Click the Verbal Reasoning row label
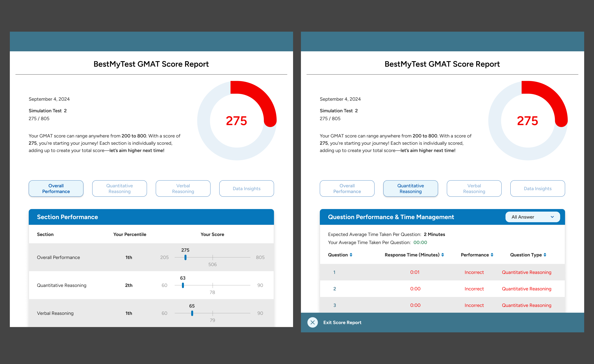Image resolution: width=594 pixels, height=364 pixels. (x=55, y=313)
